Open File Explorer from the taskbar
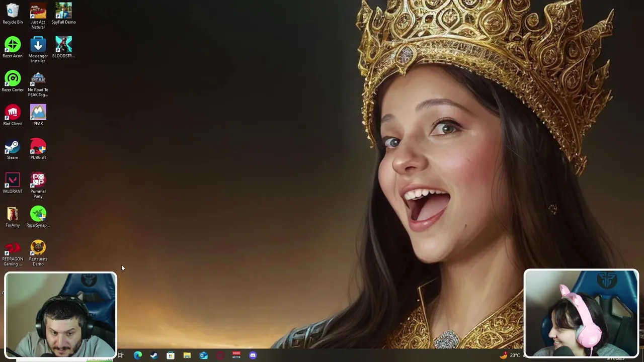 (187, 355)
